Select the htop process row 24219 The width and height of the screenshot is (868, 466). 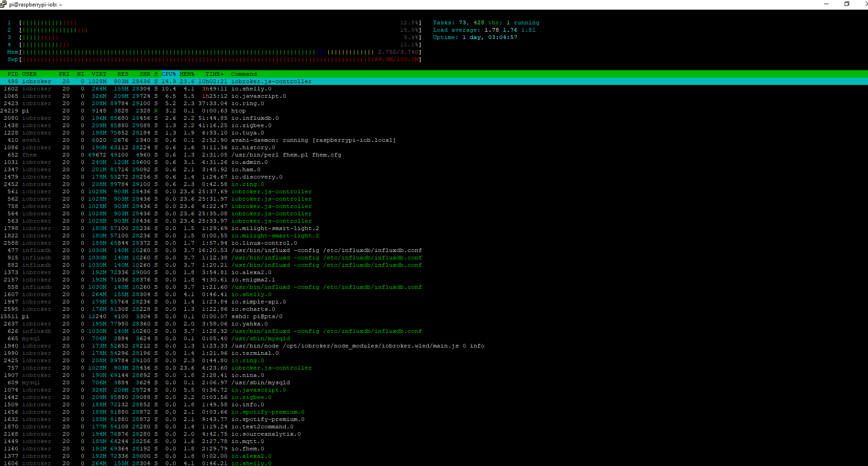tap(434, 111)
